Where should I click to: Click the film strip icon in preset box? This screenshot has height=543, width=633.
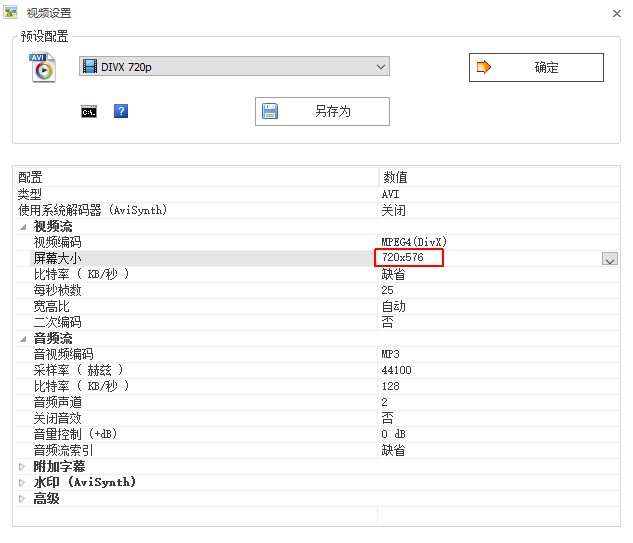[90, 66]
